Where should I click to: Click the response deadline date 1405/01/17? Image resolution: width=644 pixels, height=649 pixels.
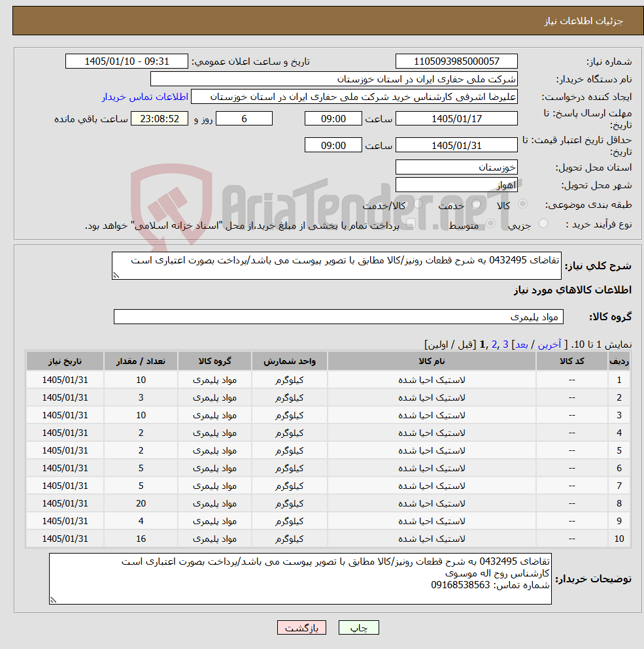[456, 119]
